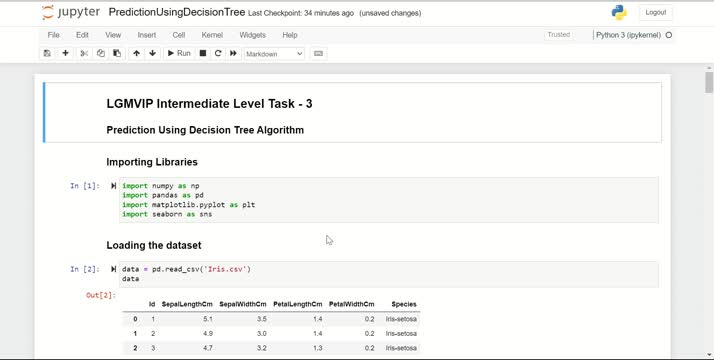This screenshot has height=360, width=714.
Task: Run the read_csv cell via In [2] run marker
Action: [x=113, y=269]
